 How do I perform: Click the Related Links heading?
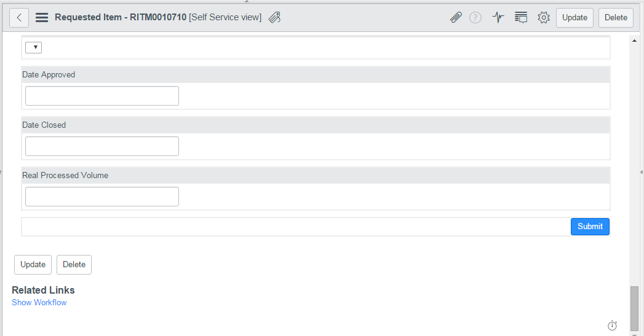43,290
